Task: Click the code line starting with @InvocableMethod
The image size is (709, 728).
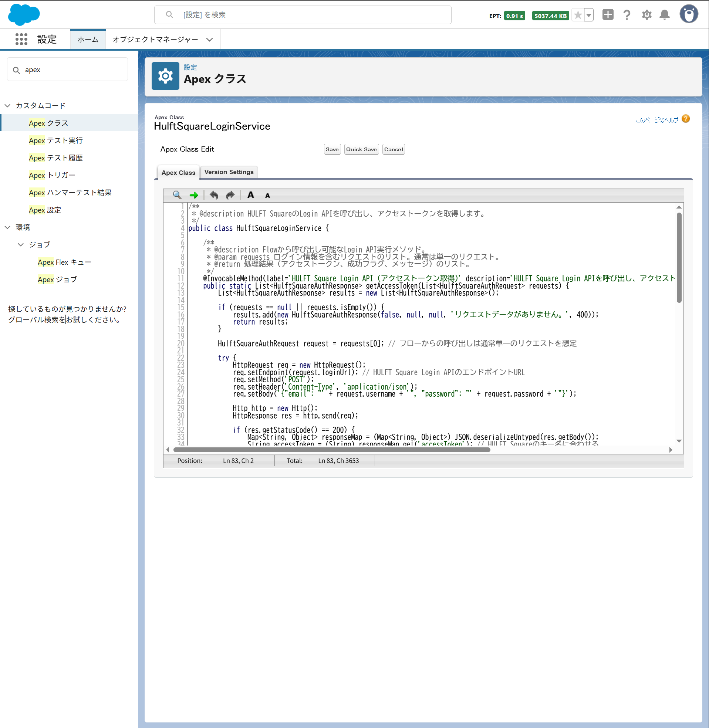Action: (439, 278)
